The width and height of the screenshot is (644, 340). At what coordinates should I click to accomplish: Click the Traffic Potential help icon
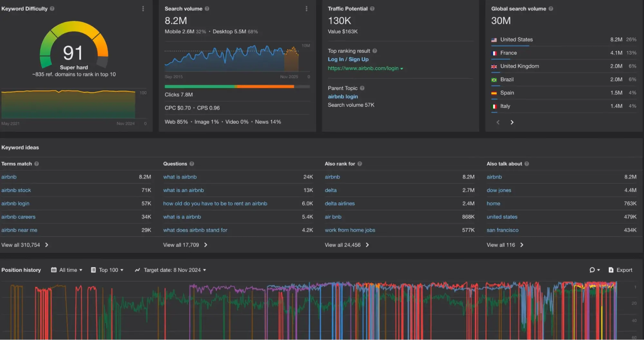click(x=372, y=9)
